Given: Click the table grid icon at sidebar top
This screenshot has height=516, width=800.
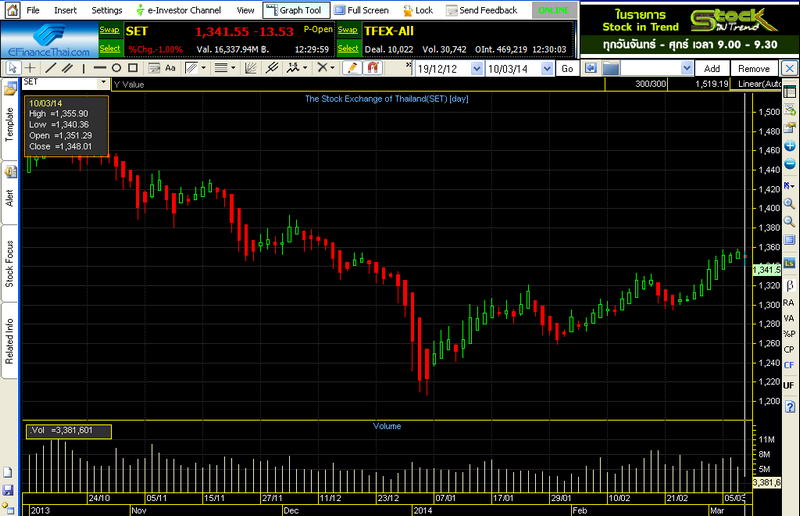Looking at the screenshot, I should pos(789,92).
